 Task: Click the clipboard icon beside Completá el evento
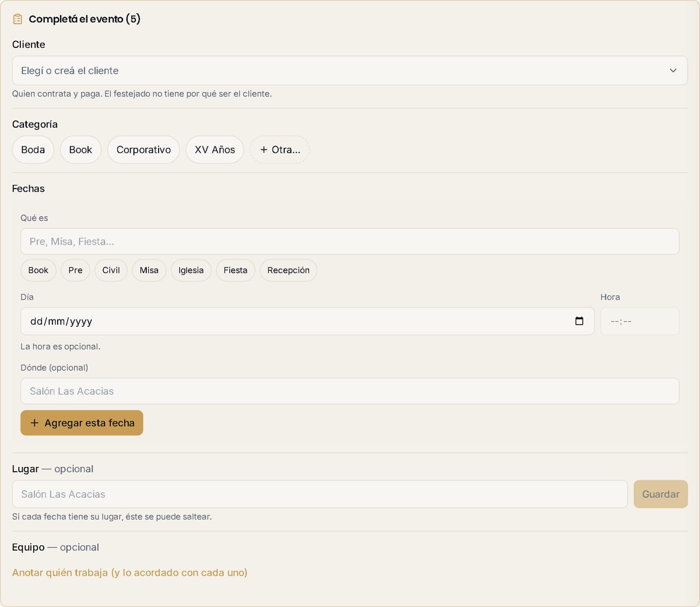pyautogui.click(x=17, y=19)
